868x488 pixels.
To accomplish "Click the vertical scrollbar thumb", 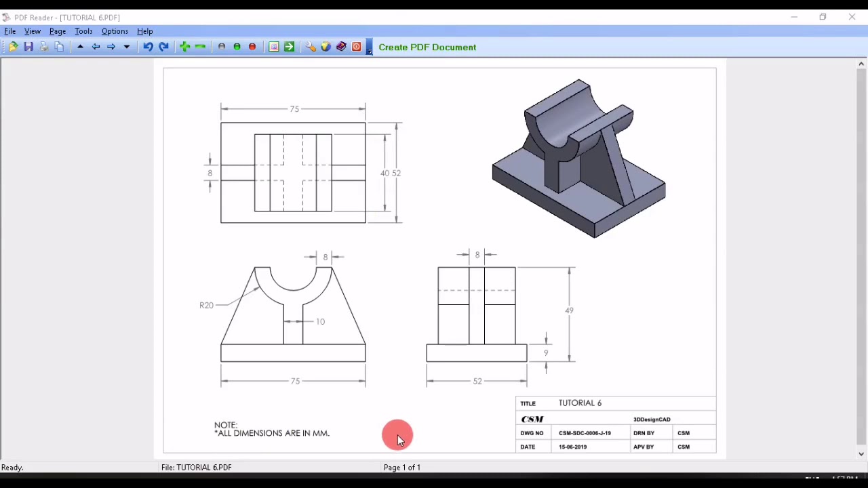I will click(861, 258).
